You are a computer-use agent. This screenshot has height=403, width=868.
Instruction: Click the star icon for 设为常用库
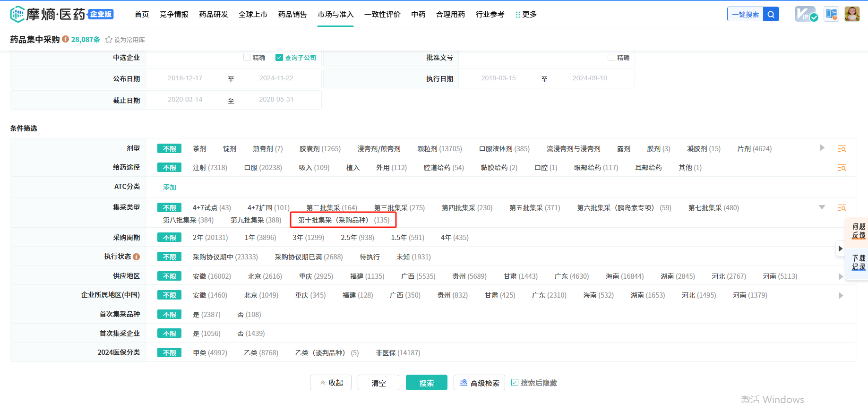(109, 40)
